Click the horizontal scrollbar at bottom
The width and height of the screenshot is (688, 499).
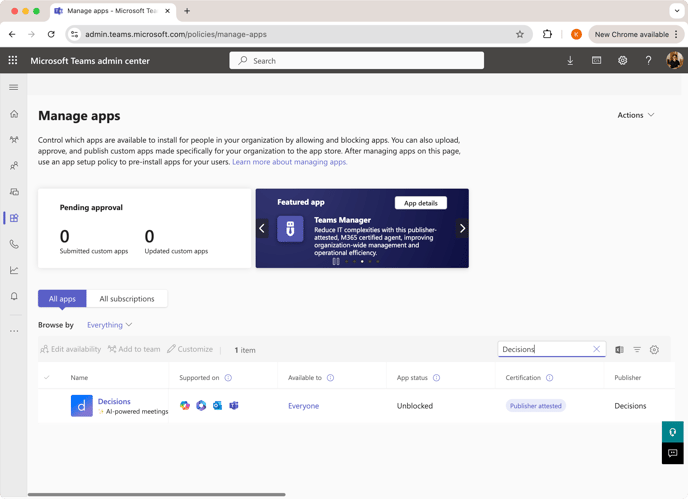tap(157, 495)
